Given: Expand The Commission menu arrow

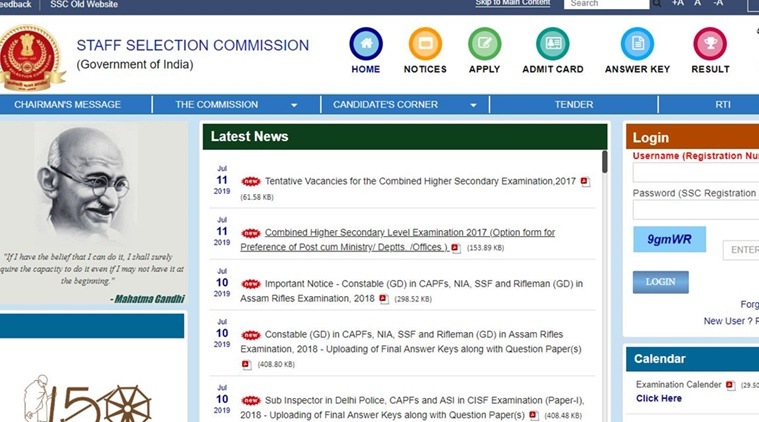Looking at the screenshot, I should pos(294,105).
